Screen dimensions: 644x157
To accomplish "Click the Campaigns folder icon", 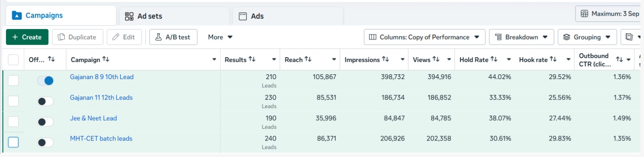I will [17, 16].
